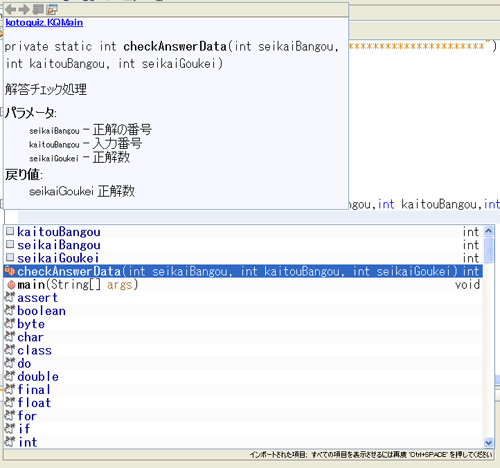Viewport: 500px width, 468px height.
Task: Click the keyword icon beside do
Action: coord(10,363)
